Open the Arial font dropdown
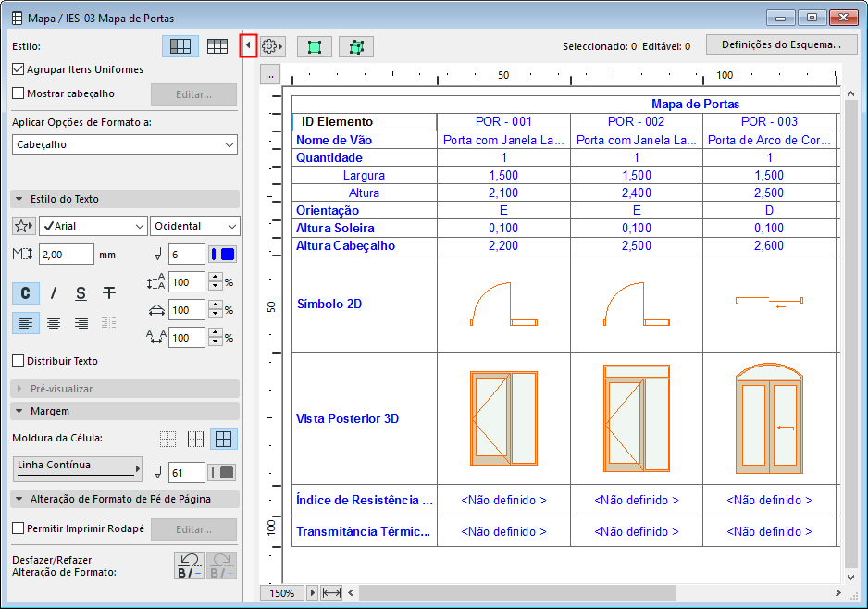This screenshot has width=868, height=609. click(93, 226)
